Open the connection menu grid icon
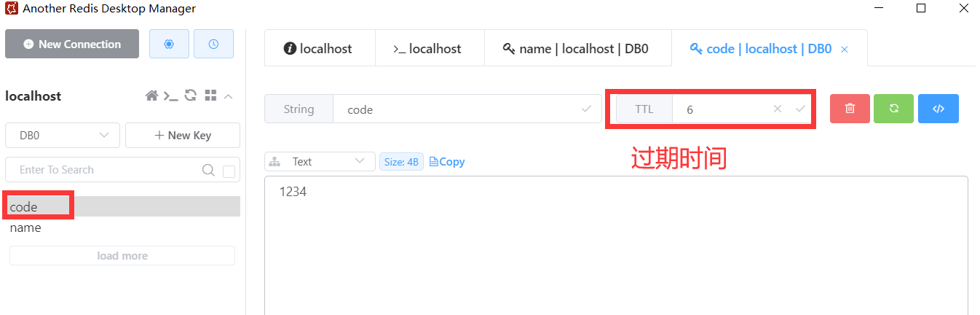980x315 pixels. [211, 96]
